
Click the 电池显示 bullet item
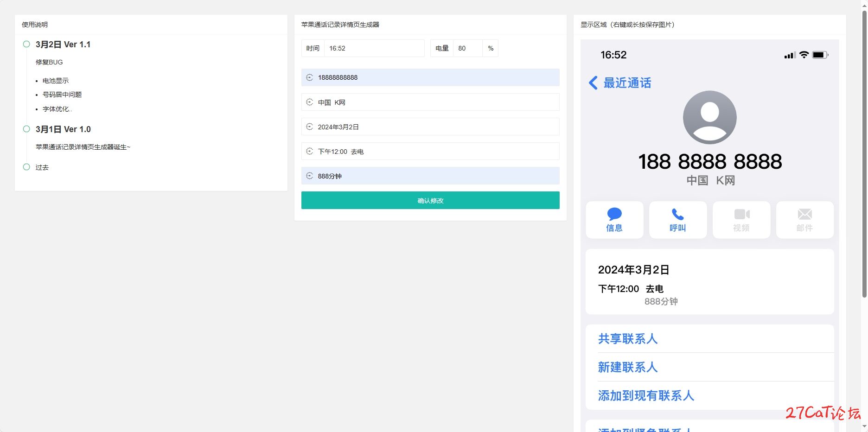pos(56,81)
